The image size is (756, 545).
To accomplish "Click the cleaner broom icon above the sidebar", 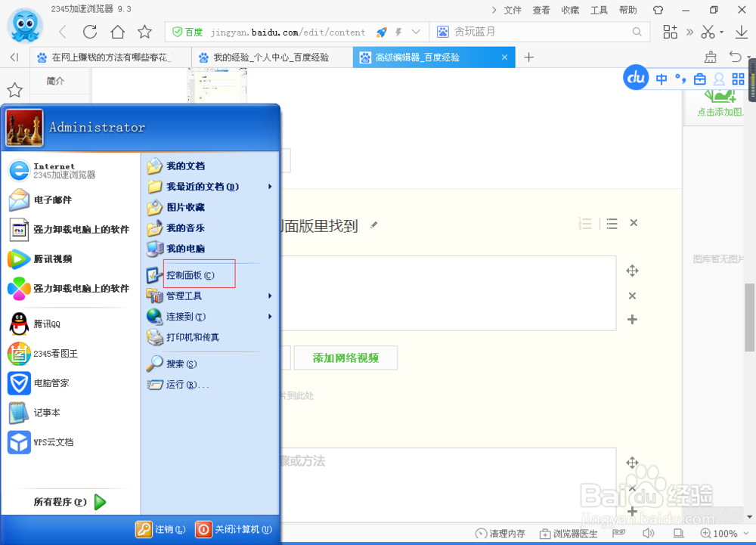I will point(710,57).
